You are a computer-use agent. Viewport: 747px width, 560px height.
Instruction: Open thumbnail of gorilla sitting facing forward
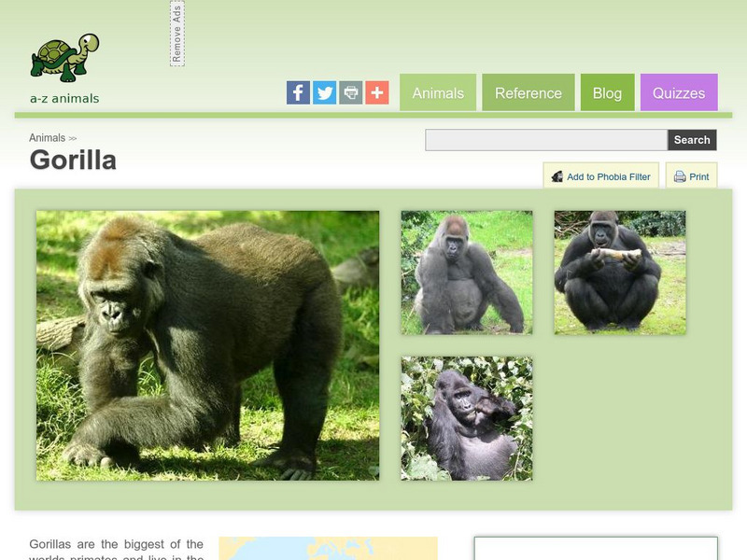pyautogui.click(x=467, y=273)
